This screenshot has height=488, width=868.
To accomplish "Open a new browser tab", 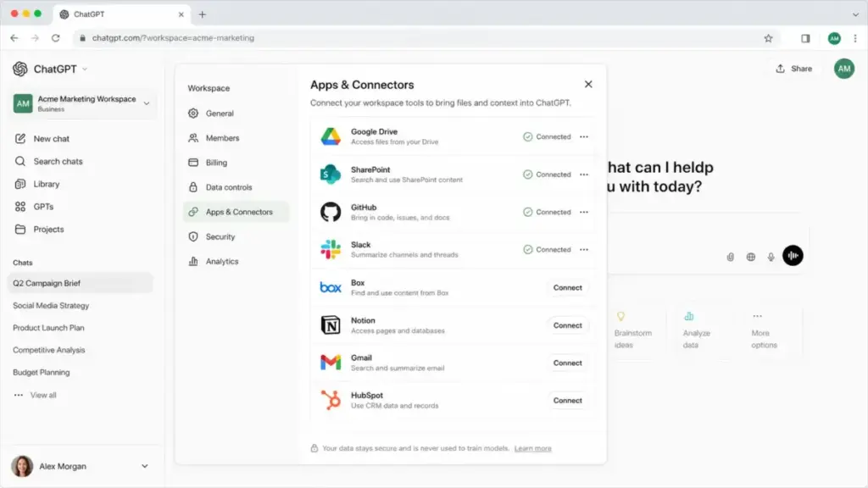I will pyautogui.click(x=202, y=14).
